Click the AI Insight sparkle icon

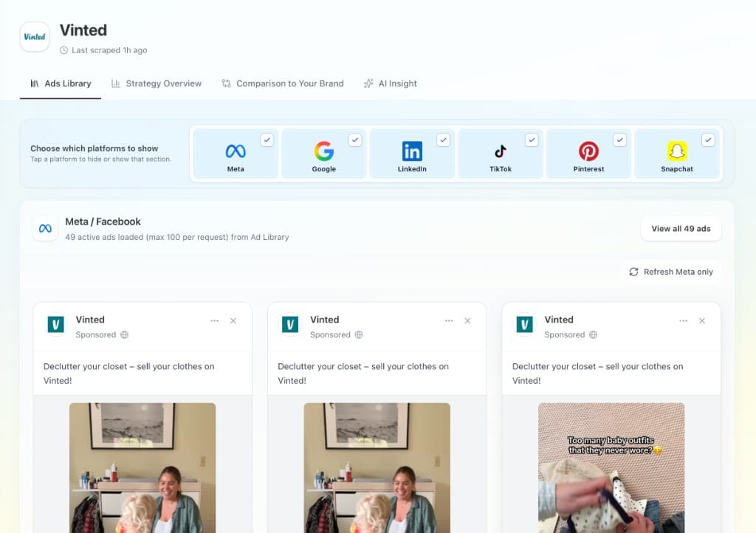coord(368,83)
